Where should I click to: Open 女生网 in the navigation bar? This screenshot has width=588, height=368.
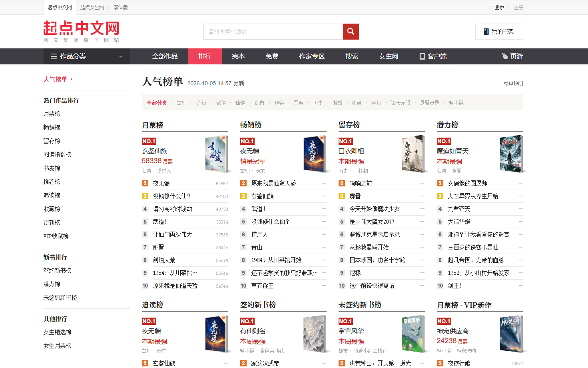(389, 56)
